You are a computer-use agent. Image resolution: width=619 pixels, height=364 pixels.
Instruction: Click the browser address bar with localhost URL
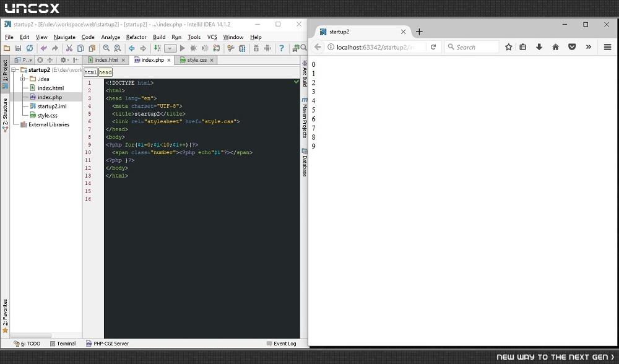coord(376,47)
